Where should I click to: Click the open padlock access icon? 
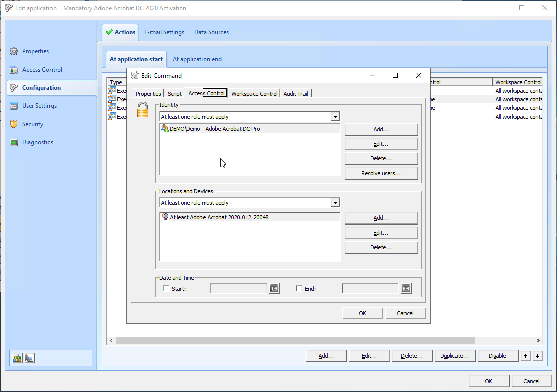click(143, 109)
